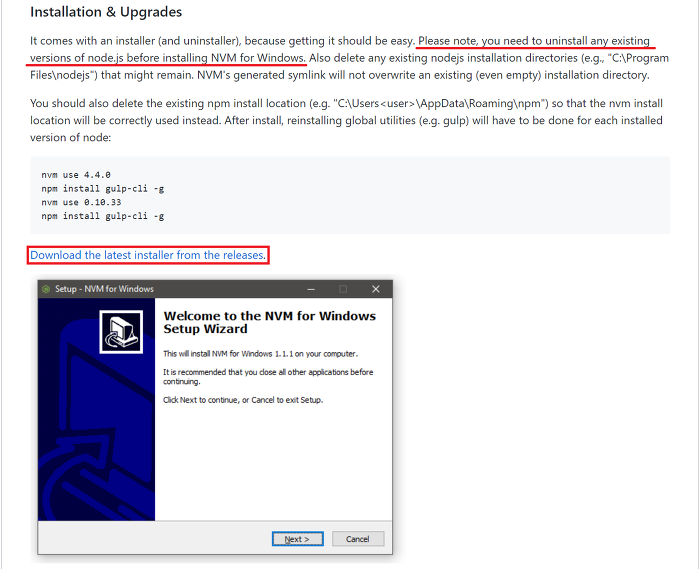Minimize the NVM for Windows setup window
The image size is (700, 569).
pyautogui.click(x=311, y=289)
